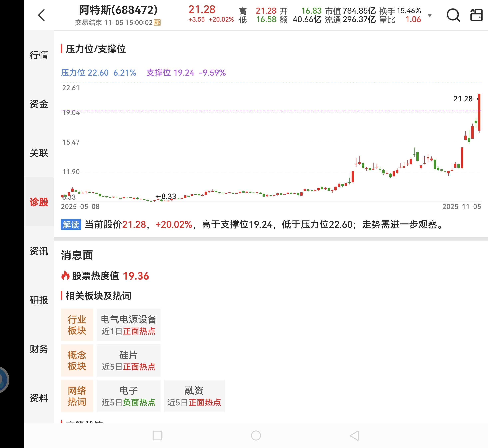Open the 研报 sidebar tab

(x=39, y=300)
